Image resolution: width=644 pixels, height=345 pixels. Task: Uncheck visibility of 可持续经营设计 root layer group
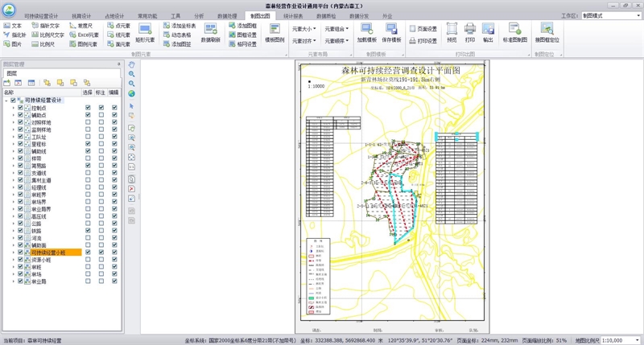tap(13, 101)
